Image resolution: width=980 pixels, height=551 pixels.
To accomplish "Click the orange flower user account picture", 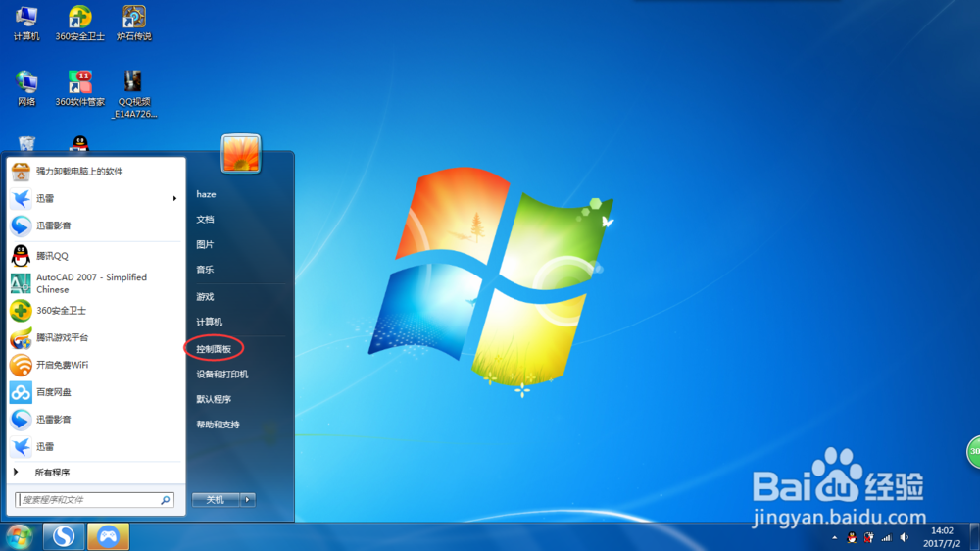I will tap(241, 153).
